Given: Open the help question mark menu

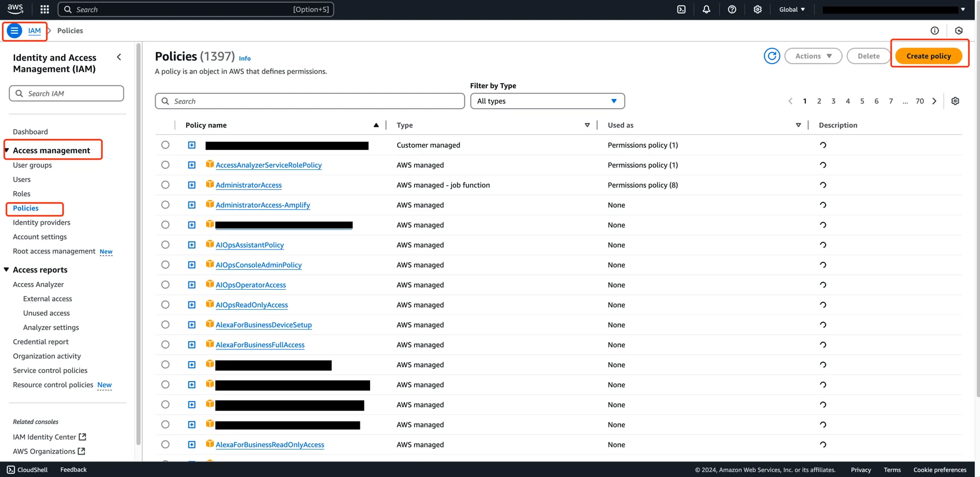Looking at the screenshot, I should point(732,9).
